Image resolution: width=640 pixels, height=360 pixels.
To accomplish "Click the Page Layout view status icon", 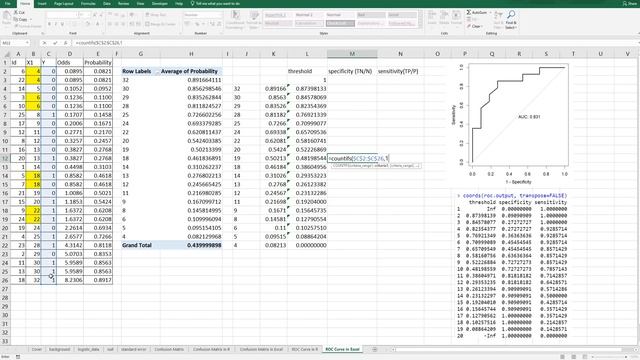I will pyautogui.click(x=573, y=357).
